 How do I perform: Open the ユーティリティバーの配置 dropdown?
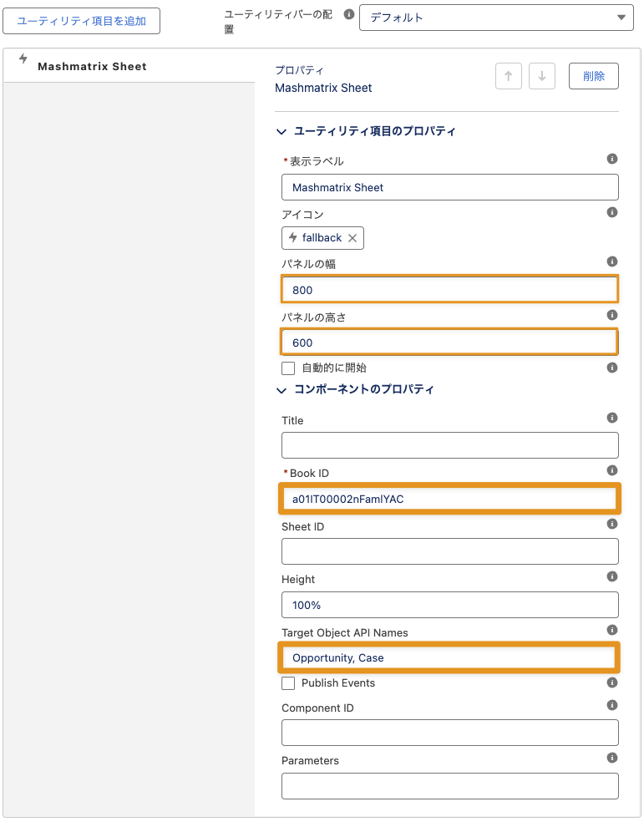[x=496, y=17]
